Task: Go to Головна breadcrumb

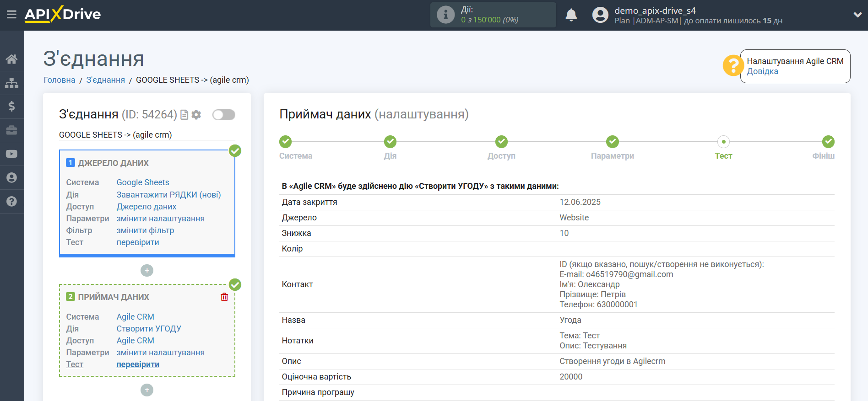Action: [60, 80]
